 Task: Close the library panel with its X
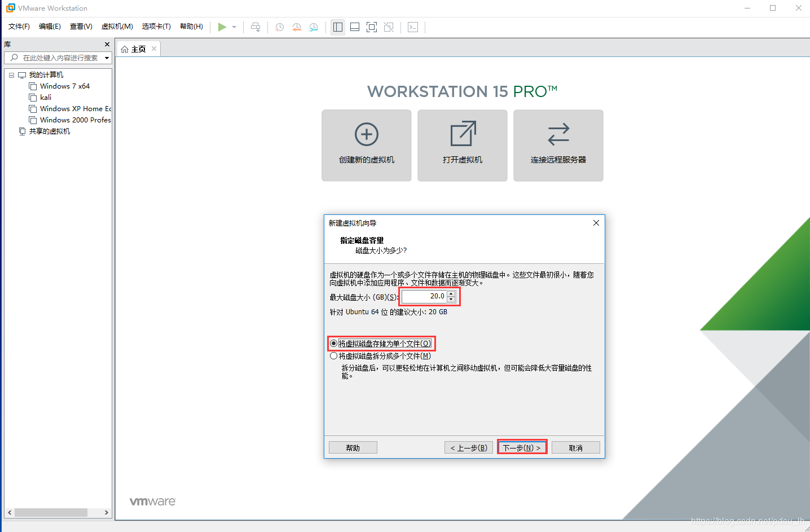click(107, 44)
